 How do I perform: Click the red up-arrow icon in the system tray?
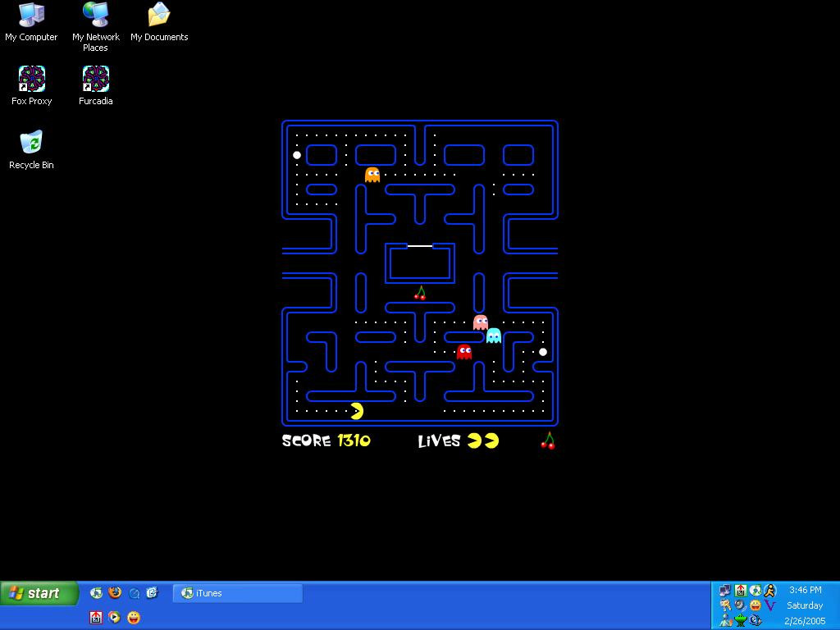(741, 591)
